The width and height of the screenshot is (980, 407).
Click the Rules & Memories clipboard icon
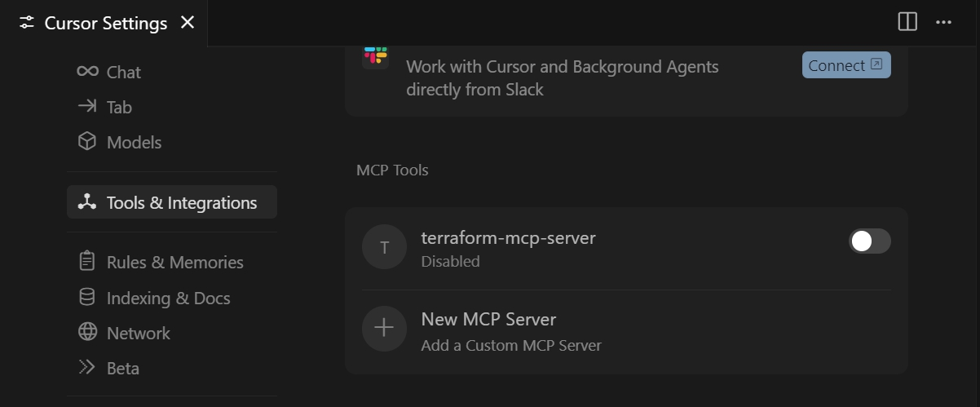tap(87, 262)
